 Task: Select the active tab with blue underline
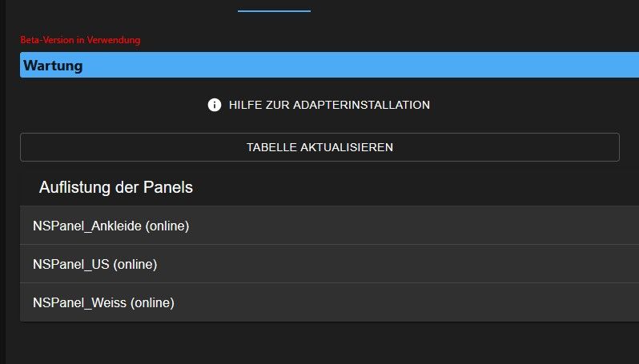274,6
